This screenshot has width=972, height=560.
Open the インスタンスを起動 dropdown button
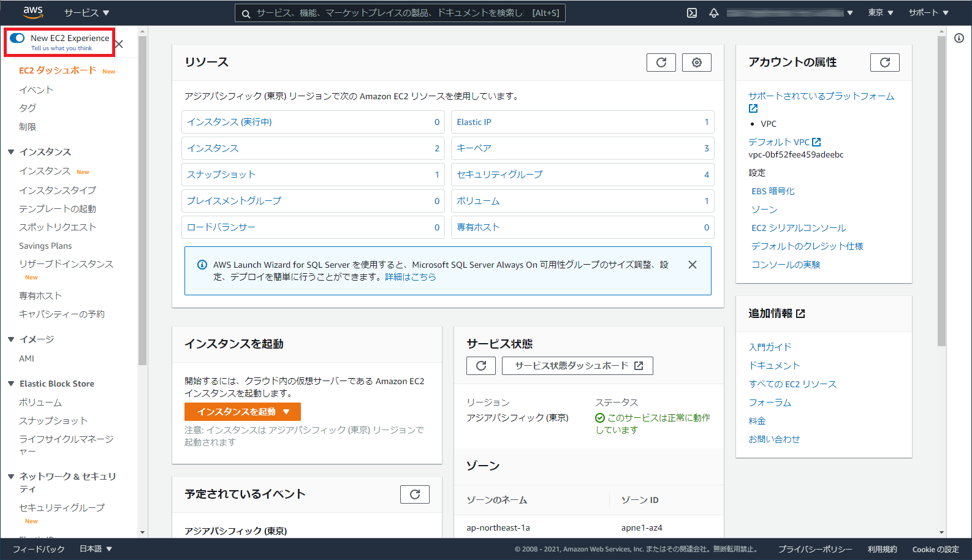pos(243,412)
